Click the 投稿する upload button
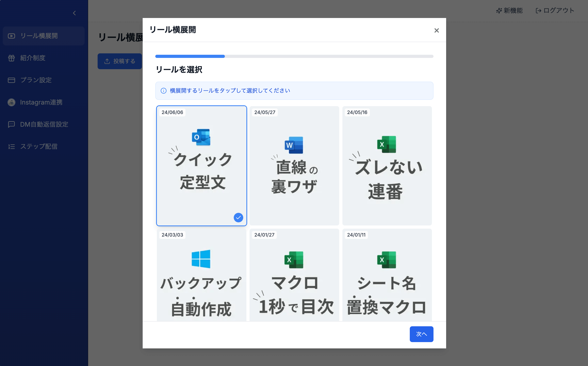Image resolution: width=588 pixels, height=366 pixels. 120,61
